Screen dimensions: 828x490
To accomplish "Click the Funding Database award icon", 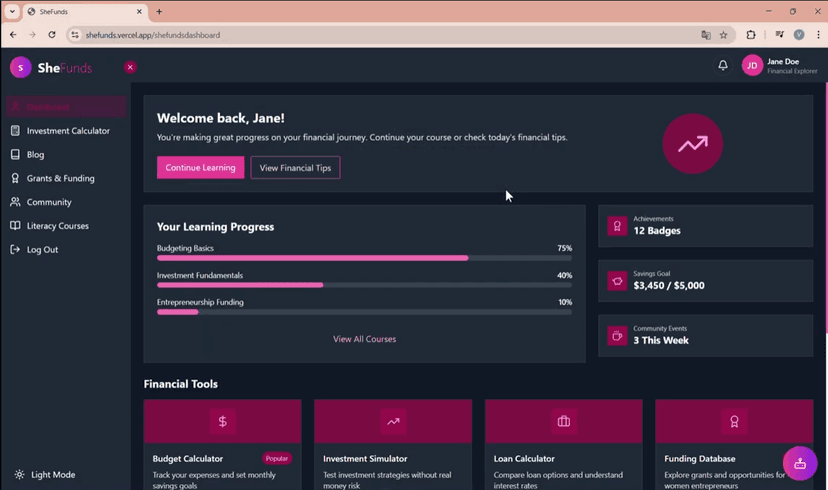I will [x=734, y=421].
